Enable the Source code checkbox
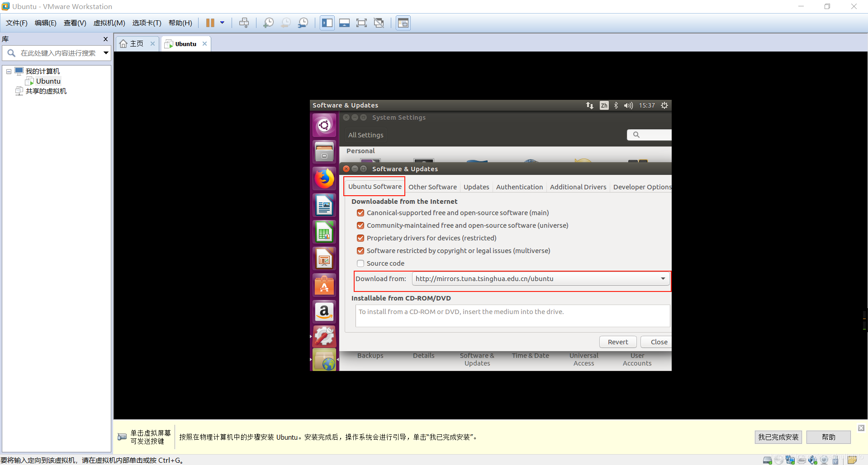The image size is (868, 465). pyautogui.click(x=360, y=263)
